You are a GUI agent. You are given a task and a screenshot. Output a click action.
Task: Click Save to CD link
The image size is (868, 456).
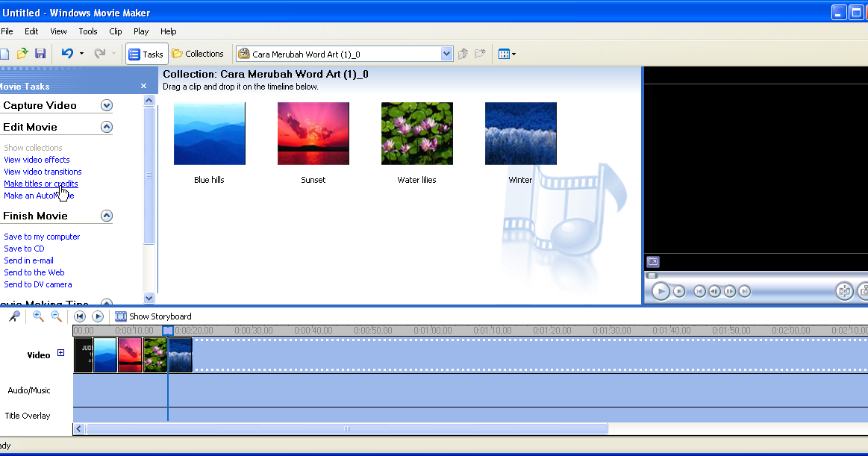coord(24,249)
